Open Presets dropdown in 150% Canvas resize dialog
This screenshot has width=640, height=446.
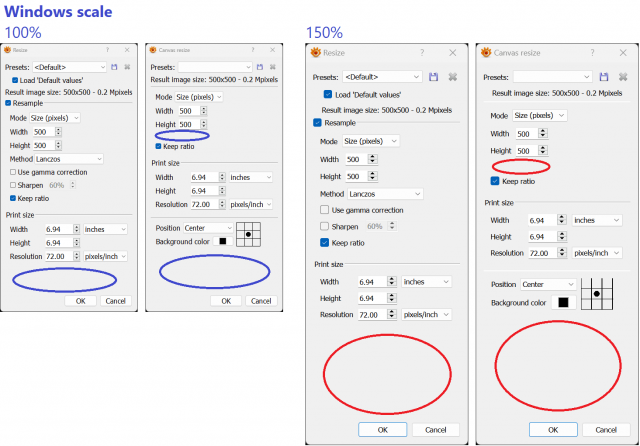[x=552, y=77]
